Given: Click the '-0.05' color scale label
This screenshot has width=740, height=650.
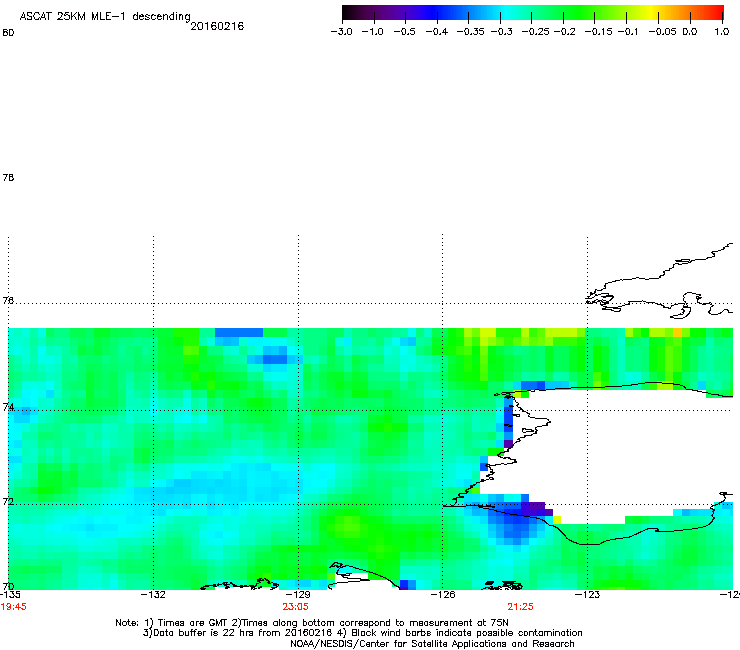Looking at the screenshot, I should (x=662, y=32).
